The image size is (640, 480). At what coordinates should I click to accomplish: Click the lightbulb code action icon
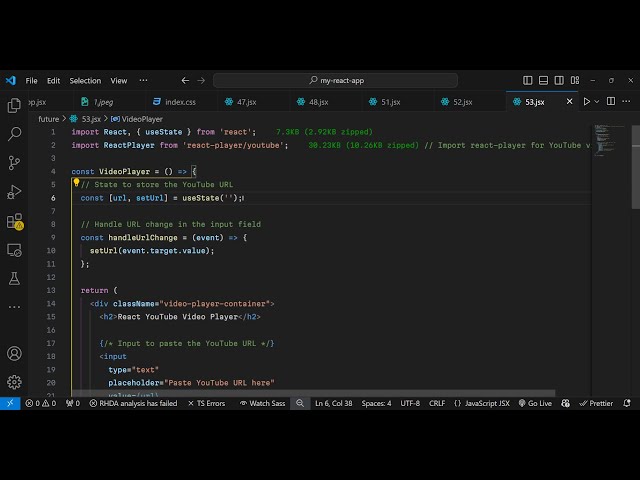tap(76, 184)
